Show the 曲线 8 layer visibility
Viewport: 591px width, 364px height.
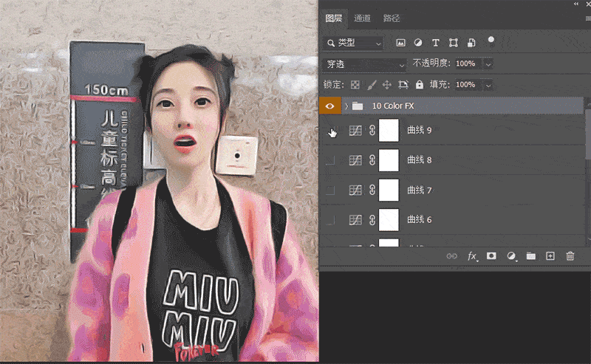tap(330, 160)
